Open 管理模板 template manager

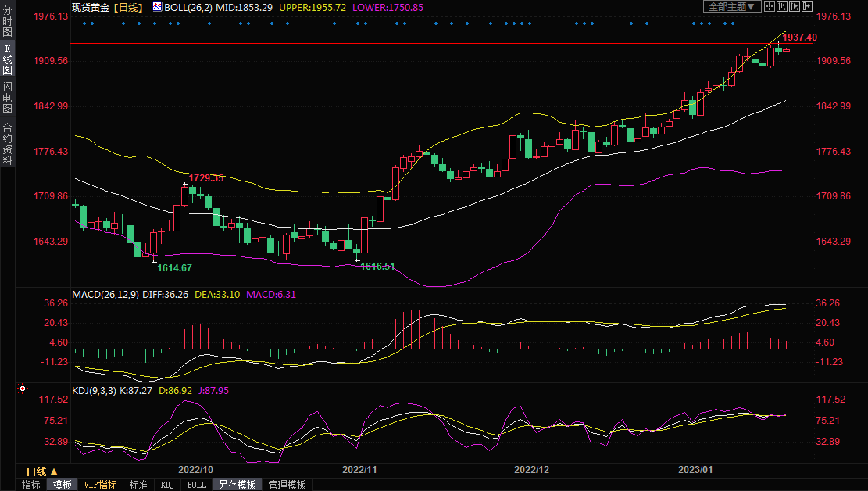[x=287, y=485]
